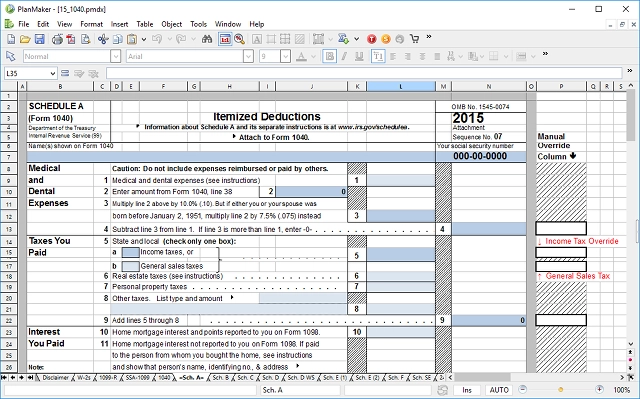Screen dimensions: 640x399
Task: Expand the AutoSum dropdown arrow
Action: [x=356, y=39]
